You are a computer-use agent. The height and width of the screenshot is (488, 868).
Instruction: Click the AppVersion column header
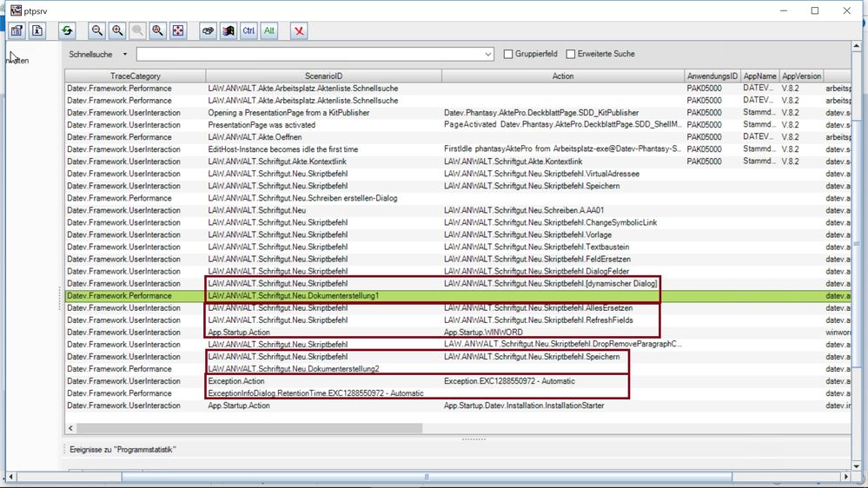pyautogui.click(x=800, y=76)
